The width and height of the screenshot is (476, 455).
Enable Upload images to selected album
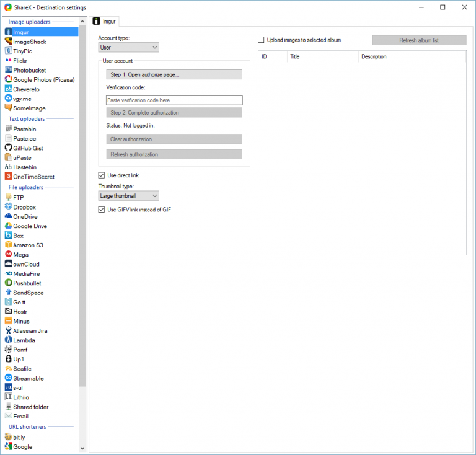(x=261, y=40)
